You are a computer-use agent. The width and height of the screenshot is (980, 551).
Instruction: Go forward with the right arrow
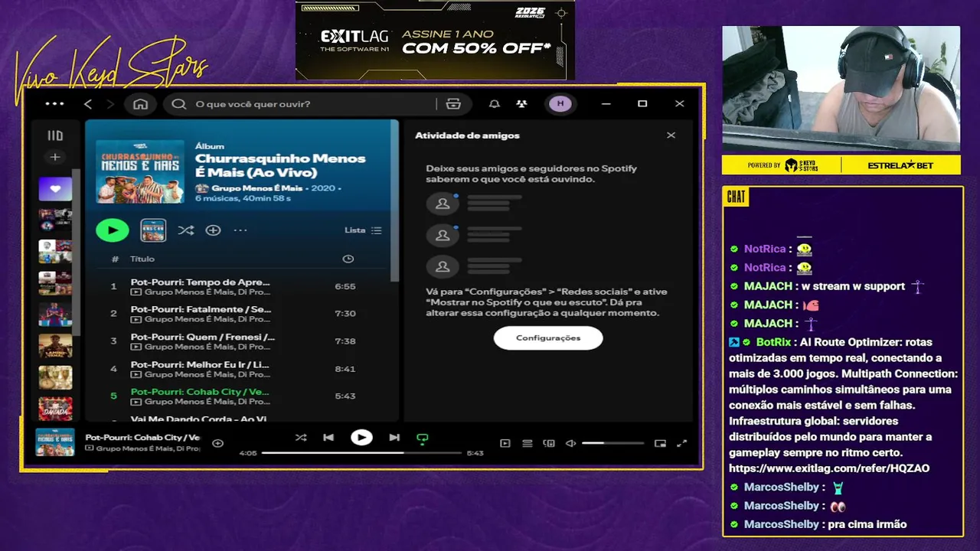(x=110, y=104)
